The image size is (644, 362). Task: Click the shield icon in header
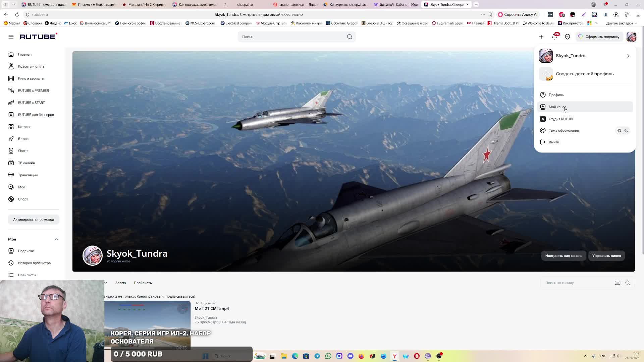coord(568,37)
